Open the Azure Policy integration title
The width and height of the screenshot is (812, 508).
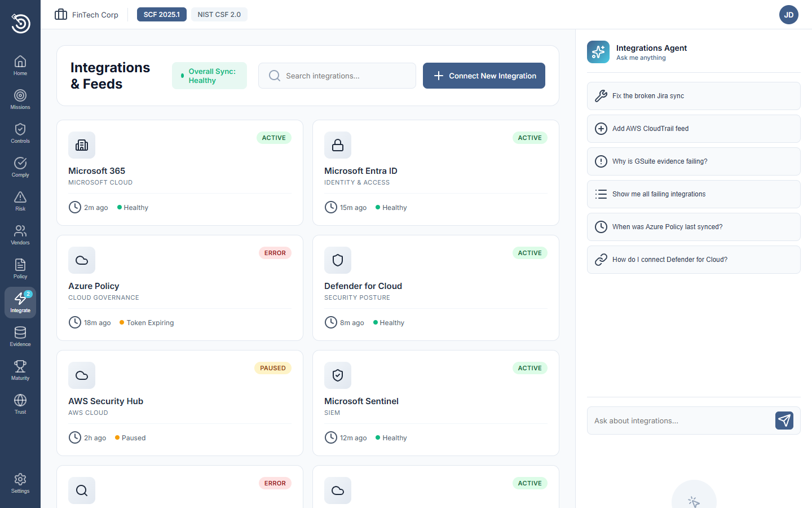coord(94,286)
